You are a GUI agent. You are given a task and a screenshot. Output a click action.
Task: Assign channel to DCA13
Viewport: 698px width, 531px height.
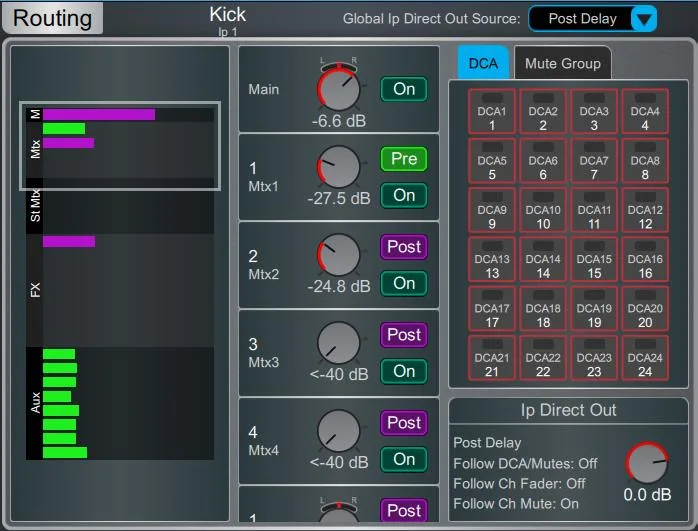(x=492, y=259)
